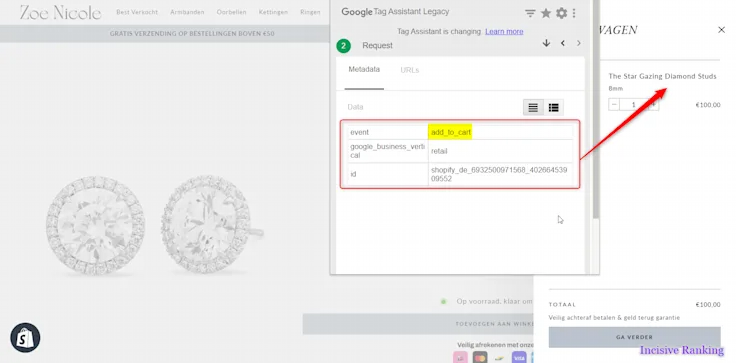This screenshot has height=363, width=736.
Task: Click the Request label in Tag Assistant
Action: pos(377,46)
